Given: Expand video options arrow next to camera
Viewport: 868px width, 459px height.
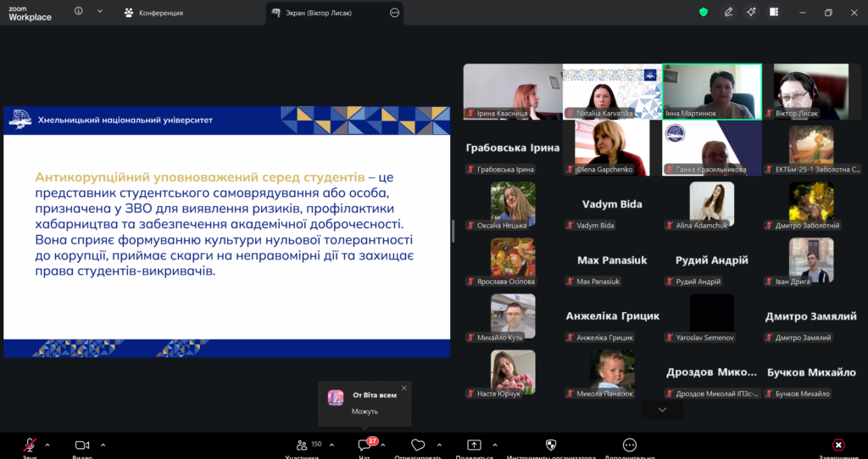Looking at the screenshot, I should pyautogui.click(x=103, y=445).
